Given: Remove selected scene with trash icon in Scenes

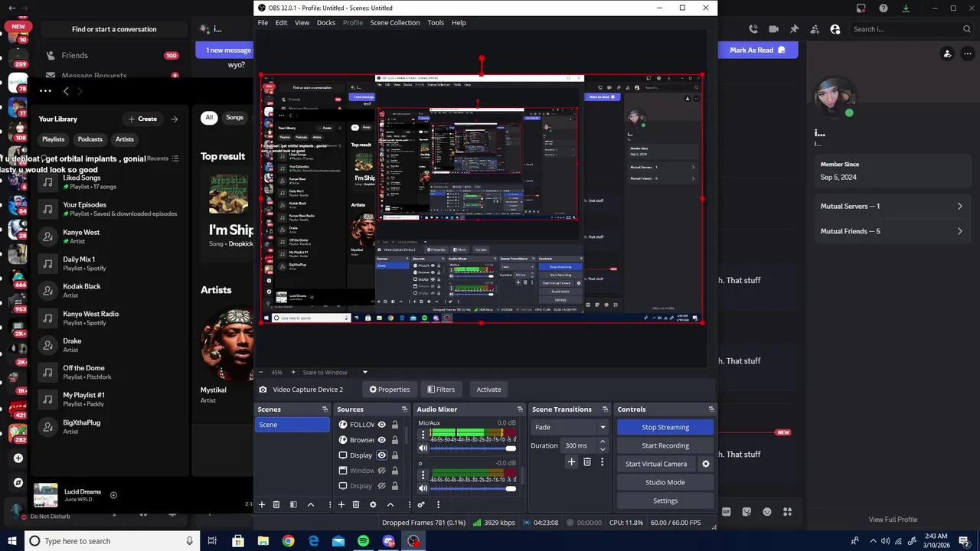Looking at the screenshot, I should point(276,504).
